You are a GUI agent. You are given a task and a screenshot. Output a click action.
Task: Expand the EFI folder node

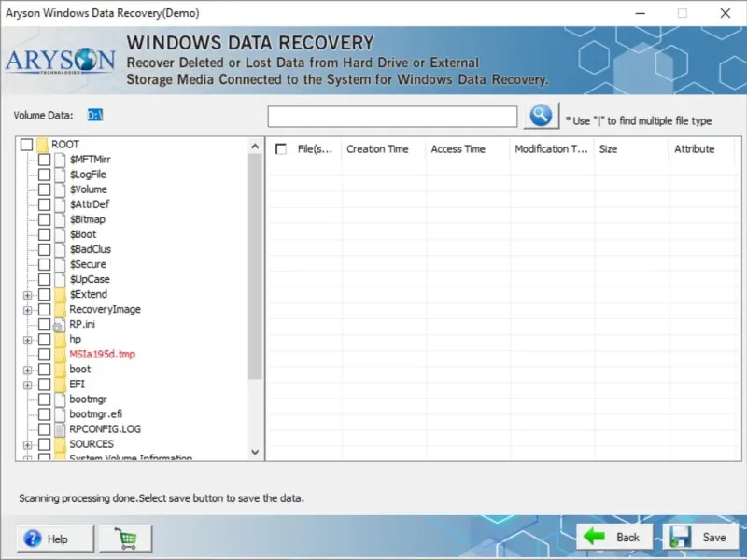[28, 385]
